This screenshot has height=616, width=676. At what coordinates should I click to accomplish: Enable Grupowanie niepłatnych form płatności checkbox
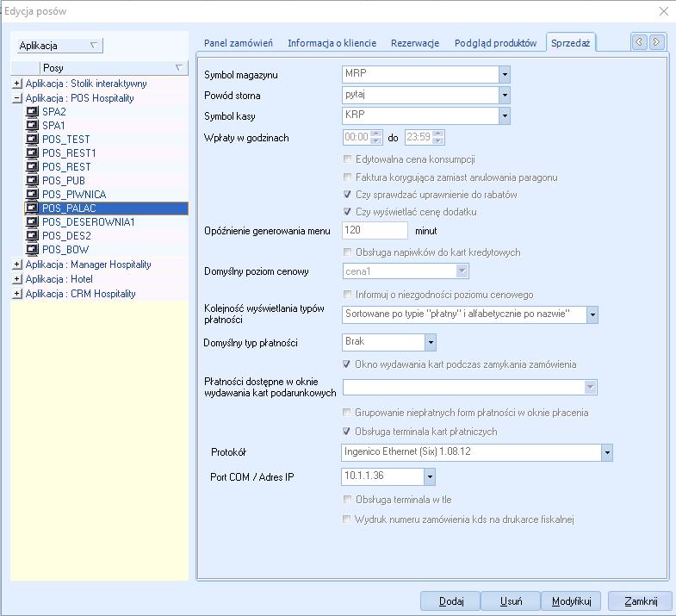346,413
